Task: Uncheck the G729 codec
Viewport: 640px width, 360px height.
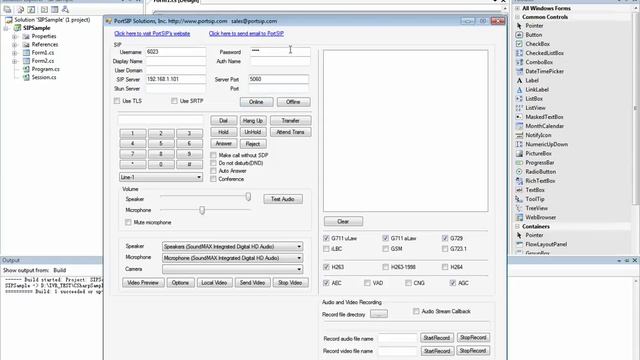Action: click(445, 238)
